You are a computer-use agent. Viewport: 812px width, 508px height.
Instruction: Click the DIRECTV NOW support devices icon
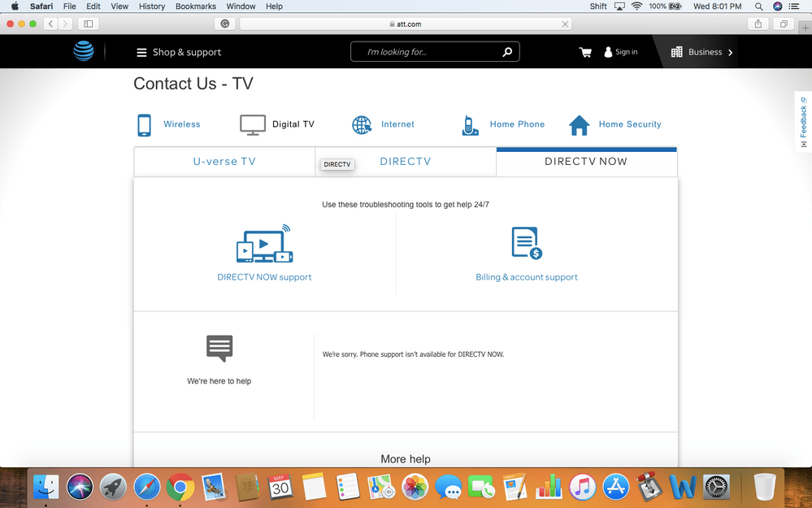point(265,243)
